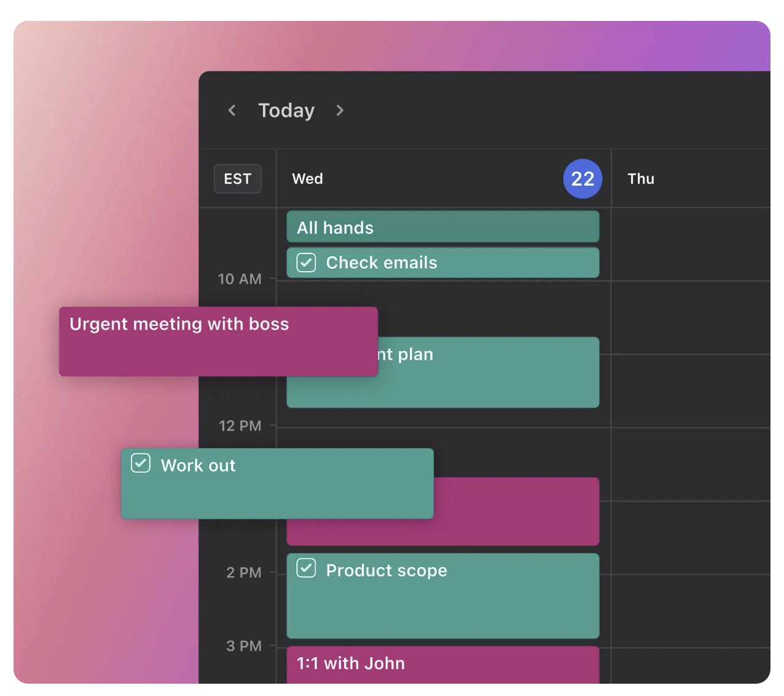This screenshot has height=696, width=784.
Task: Click the 10 AM time label
Action: pyautogui.click(x=239, y=279)
